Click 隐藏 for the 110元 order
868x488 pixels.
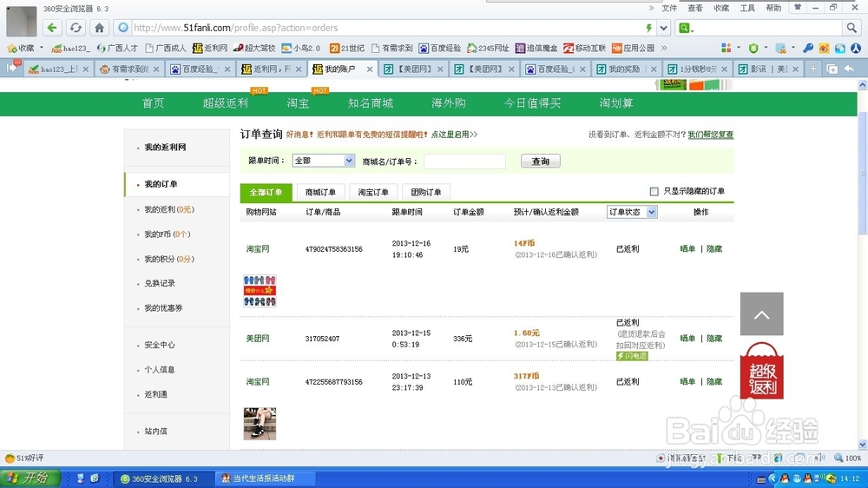tap(714, 382)
